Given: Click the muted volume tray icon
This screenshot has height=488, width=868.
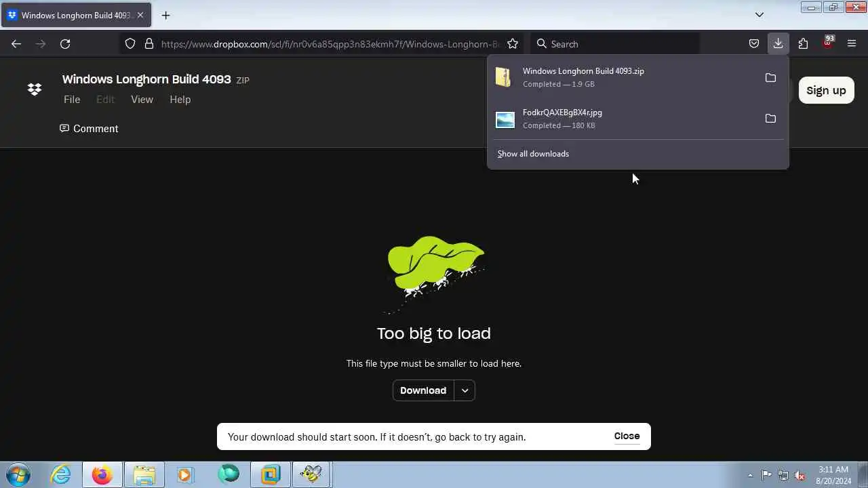Looking at the screenshot, I should [800, 475].
